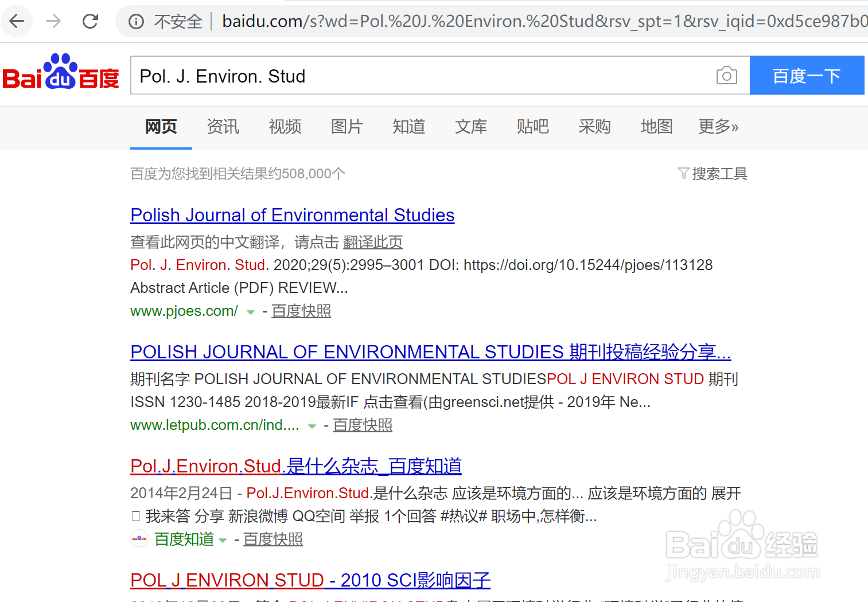Open the green 百度知道 source link
The height and width of the screenshot is (602, 868).
tap(184, 539)
